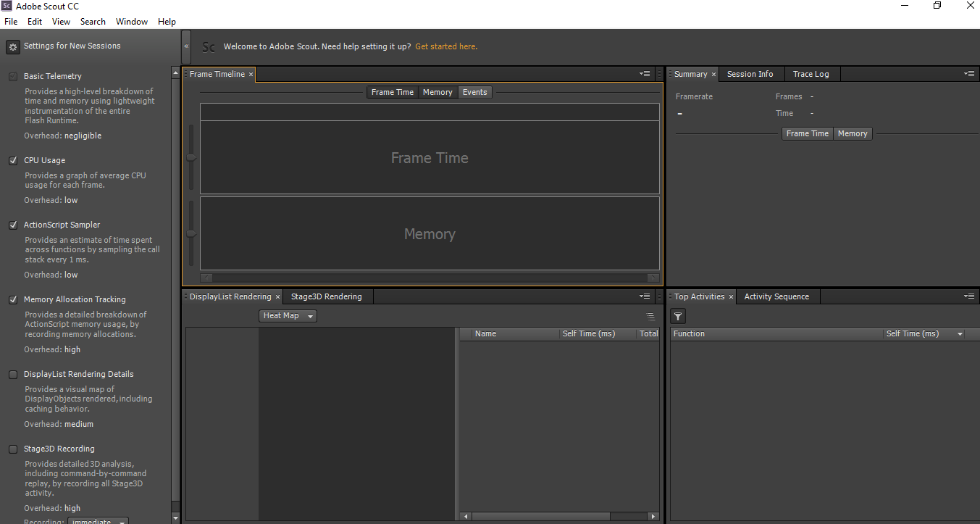The image size is (980, 524).
Task: Open the Top Activities panel options menu
Action: point(969,296)
